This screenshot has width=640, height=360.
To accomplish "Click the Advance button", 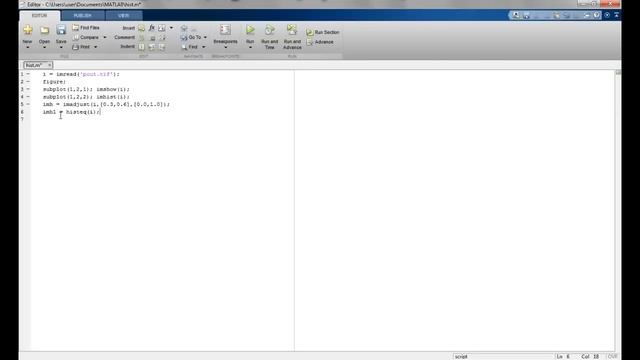I will pos(320,42).
